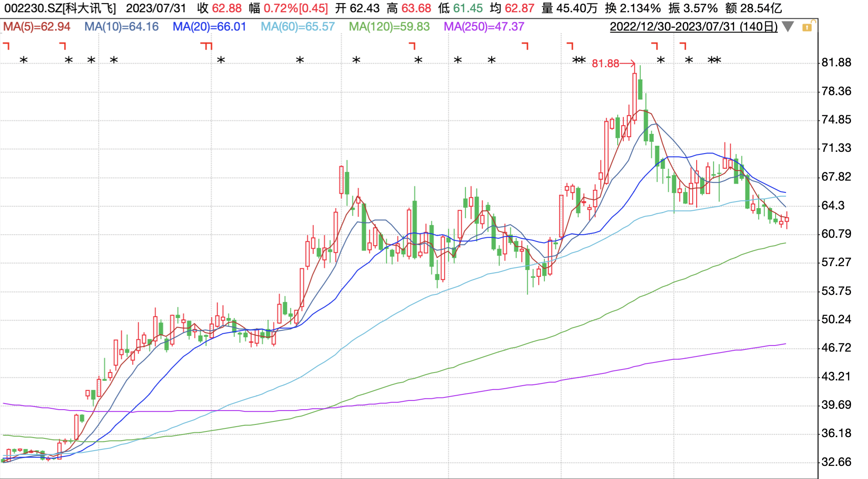Click the leftmost red corner marker icon
Viewport: 868px width, 479px height.
pos(6,45)
